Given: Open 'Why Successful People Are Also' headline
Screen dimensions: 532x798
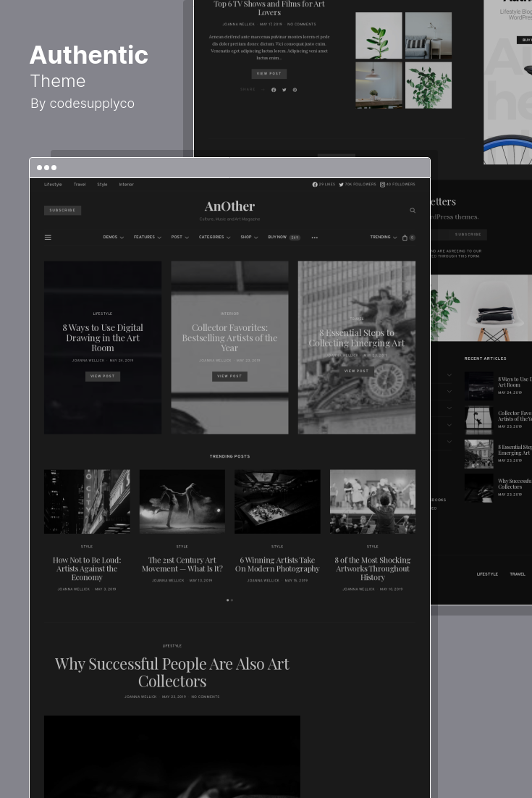Looking at the screenshot, I should coord(172,672).
